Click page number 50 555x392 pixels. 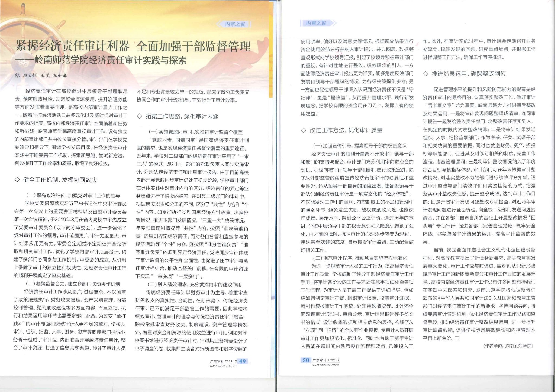click(306, 360)
